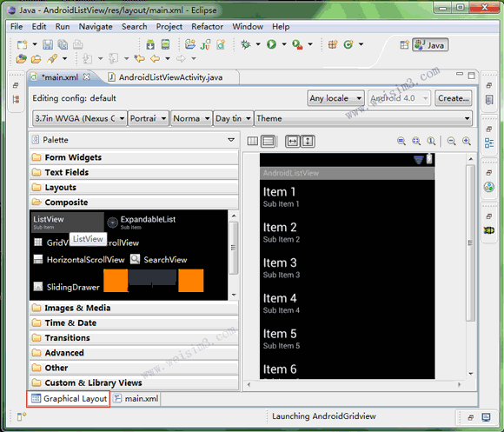Select HorizontalScrollView in the palette

(x=79, y=260)
